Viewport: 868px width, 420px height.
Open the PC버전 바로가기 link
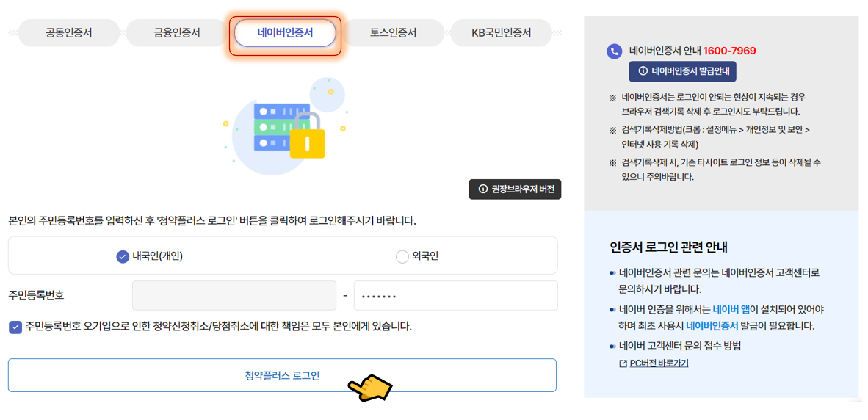click(x=659, y=363)
